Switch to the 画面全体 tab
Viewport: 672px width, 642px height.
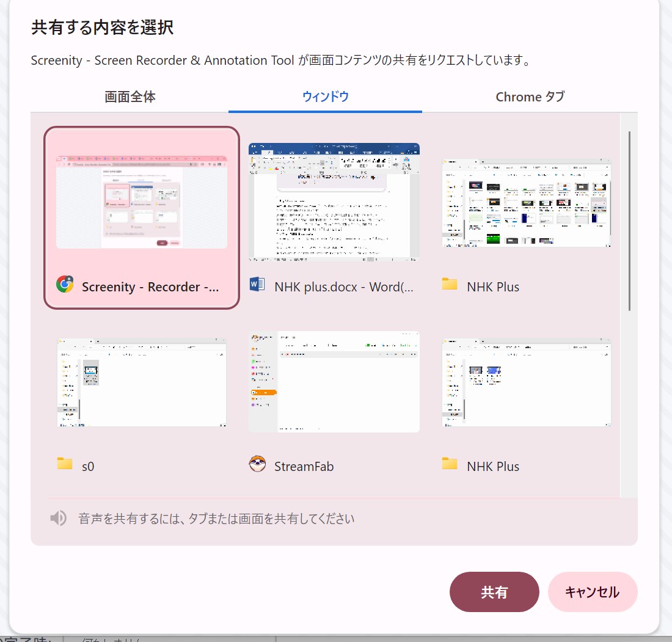click(130, 97)
